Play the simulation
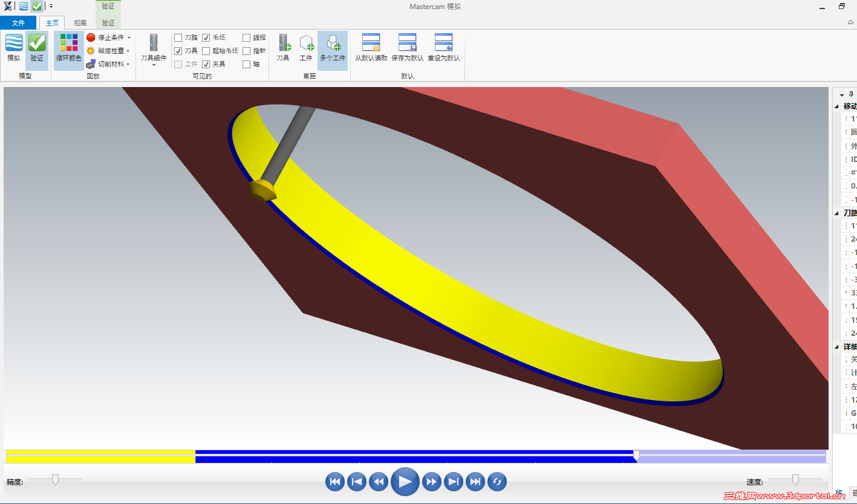This screenshot has height=504, width=857. [405, 482]
